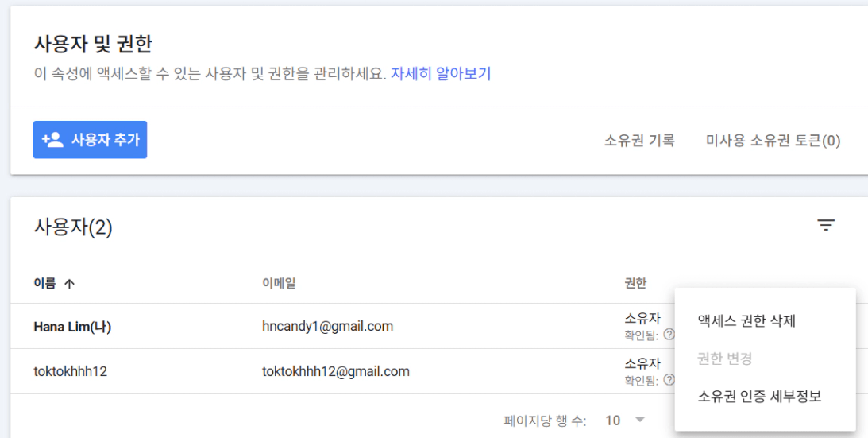The height and width of the screenshot is (438, 868).
Task: Click the help icon in toktokhhh12's row
Action: coord(669,380)
